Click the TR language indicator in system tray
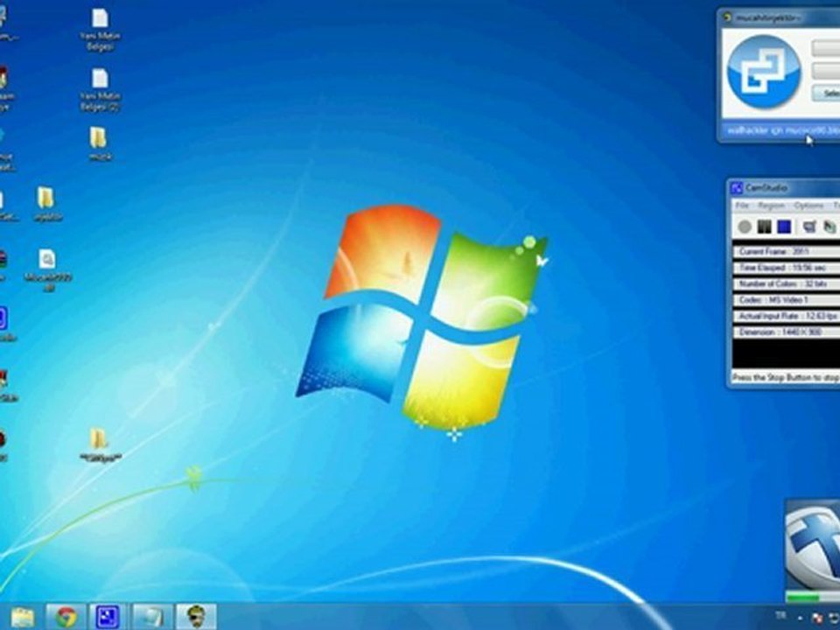The height and width of the screenshot is (630, 840). (x=780, y=615)
